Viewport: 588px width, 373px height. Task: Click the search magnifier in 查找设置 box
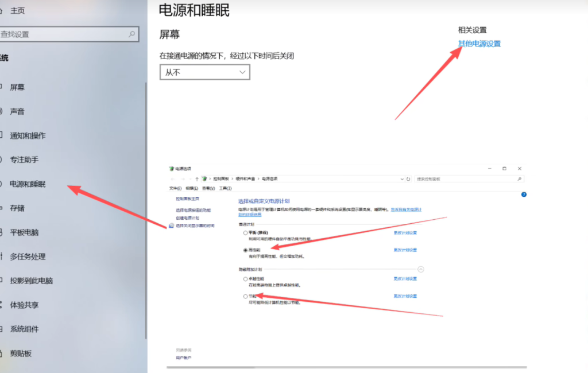pyautogui.click(x=131, y=34)
